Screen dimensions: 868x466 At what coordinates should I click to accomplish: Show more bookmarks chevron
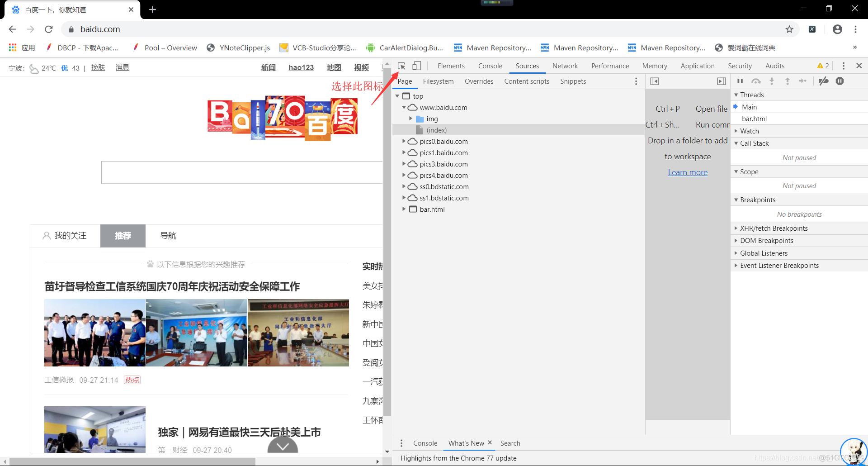point(854,48)
